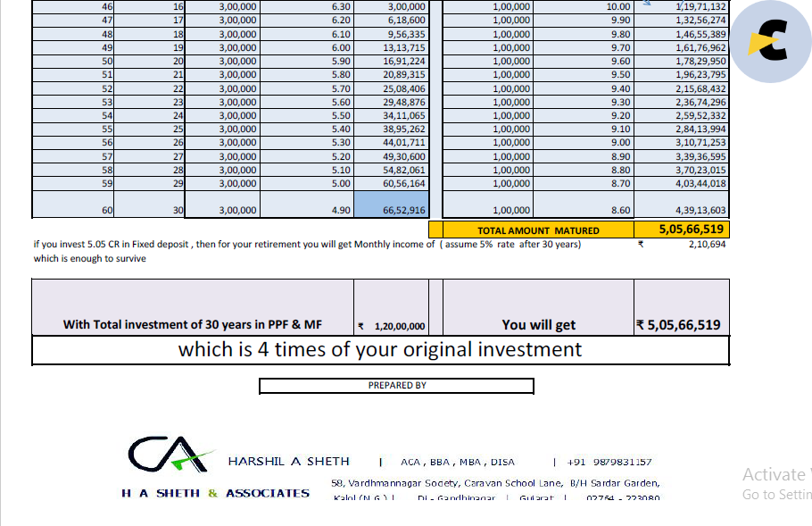Click the H A SHETH & ASSOCIATES name
The height and width of the screenshot is (526, 812).
click(215, 493)
